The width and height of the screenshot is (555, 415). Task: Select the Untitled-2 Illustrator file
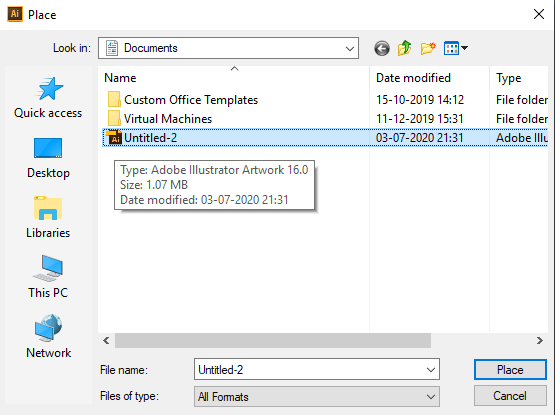[325, 138]
